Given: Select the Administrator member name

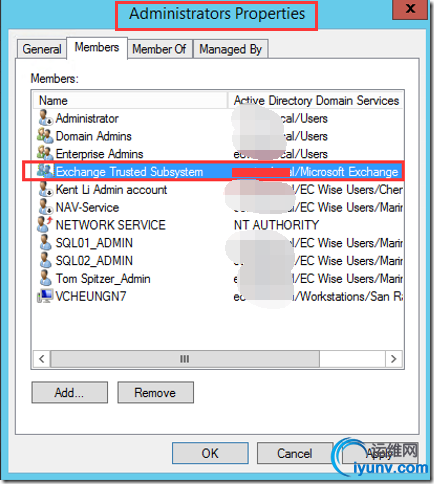Looking at the screenshot, I should (x=87, y=118).
